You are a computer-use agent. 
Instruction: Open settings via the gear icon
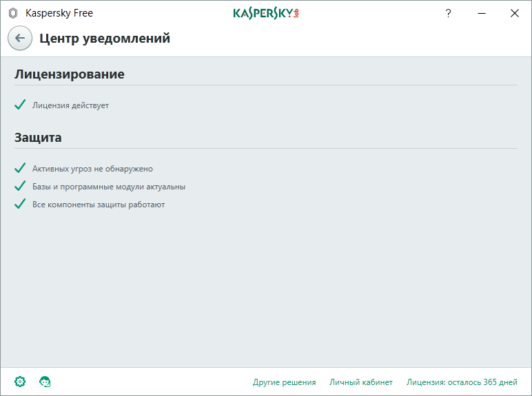tap(20, 382)
